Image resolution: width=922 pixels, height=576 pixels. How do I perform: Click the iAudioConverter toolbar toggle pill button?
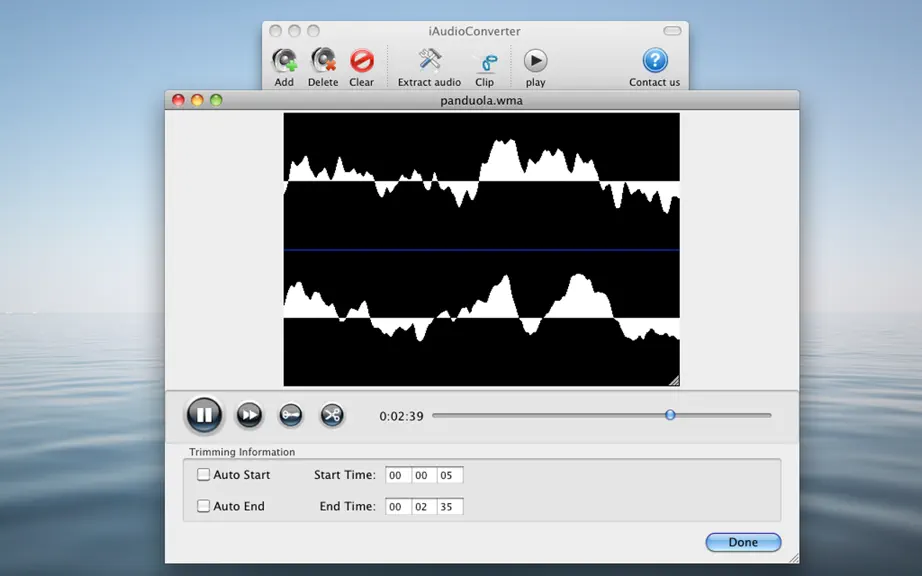(x=672, y=31)
